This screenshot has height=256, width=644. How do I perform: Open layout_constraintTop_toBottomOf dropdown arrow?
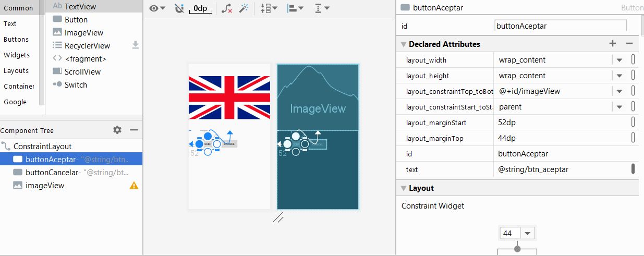[x=619, y=91]
